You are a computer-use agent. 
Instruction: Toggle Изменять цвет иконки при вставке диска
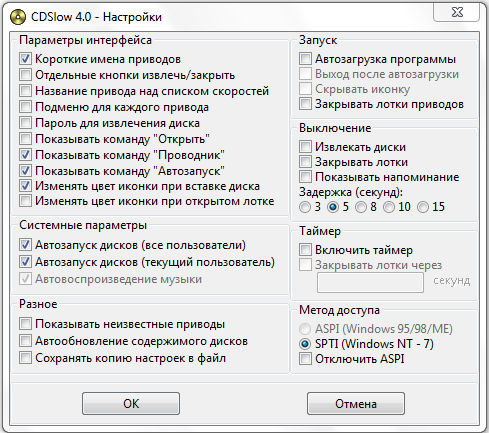click(25, 186)
